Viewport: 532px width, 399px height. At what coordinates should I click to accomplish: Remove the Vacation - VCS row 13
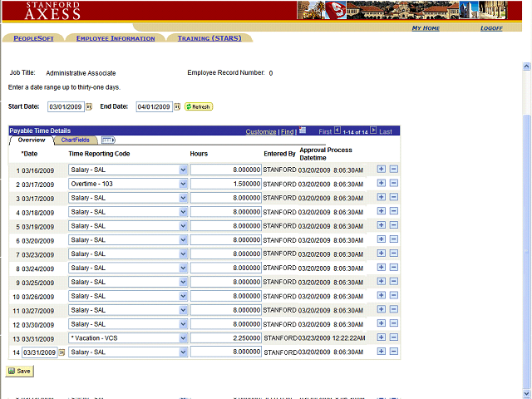click(x=393, y=338)
